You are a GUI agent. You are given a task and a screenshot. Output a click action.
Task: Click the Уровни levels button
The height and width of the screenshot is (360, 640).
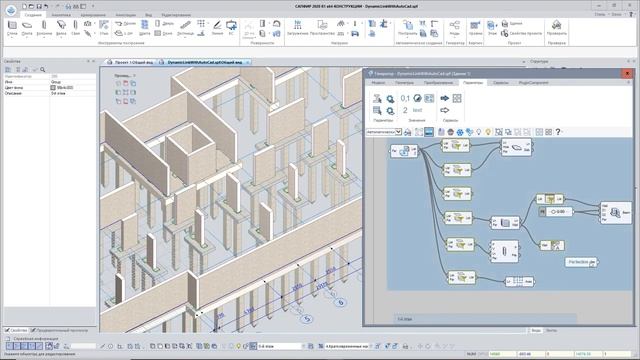tap(476, 28)
